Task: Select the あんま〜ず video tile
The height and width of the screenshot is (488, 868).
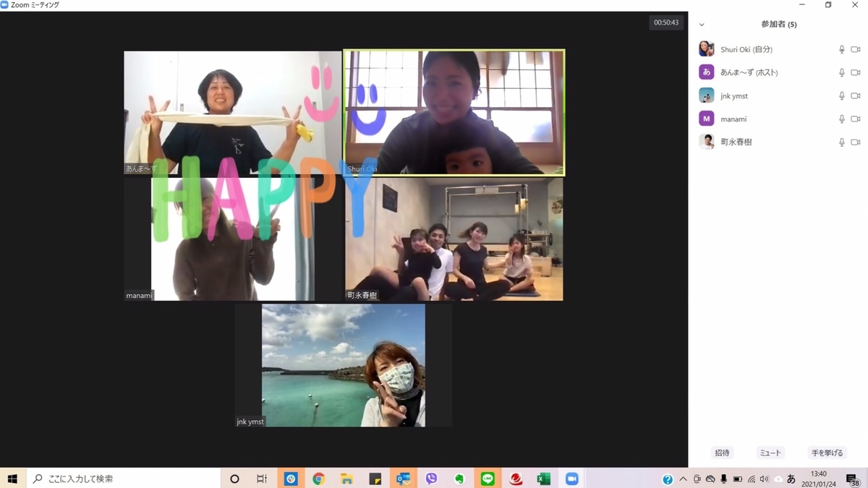Action: coord(232,113)
